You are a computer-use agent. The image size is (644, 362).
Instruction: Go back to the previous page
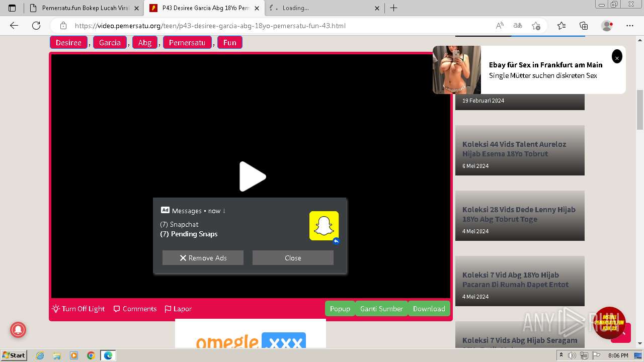coord(14,26)
